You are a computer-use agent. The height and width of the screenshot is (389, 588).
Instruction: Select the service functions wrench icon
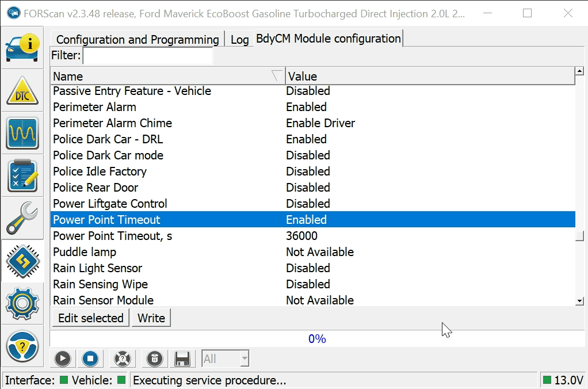[22, 218]
